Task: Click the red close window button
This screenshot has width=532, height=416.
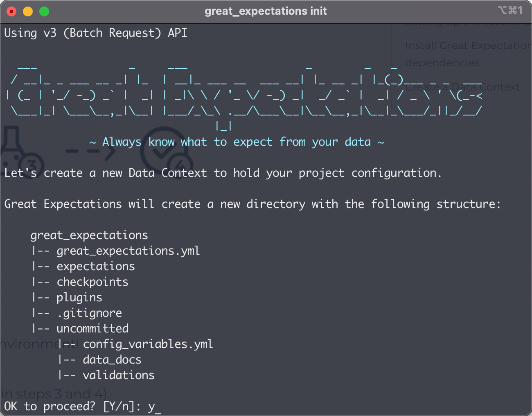Action: (x=11, y=11)
